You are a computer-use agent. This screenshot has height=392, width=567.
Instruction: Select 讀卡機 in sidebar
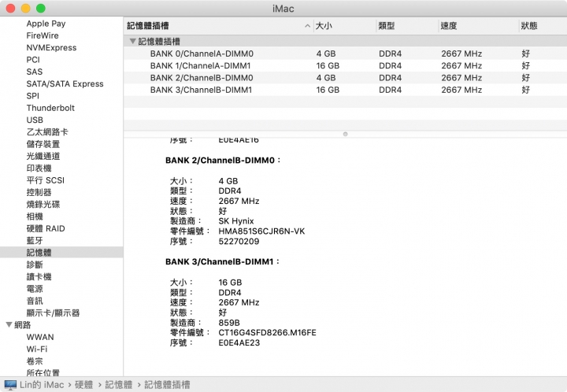point(39,276)
